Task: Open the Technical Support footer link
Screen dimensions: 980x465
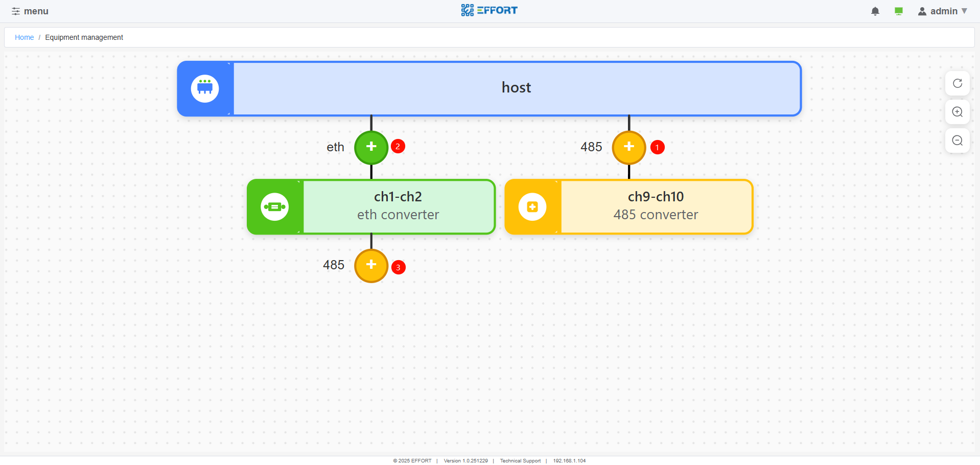Action: pos(520,461)
